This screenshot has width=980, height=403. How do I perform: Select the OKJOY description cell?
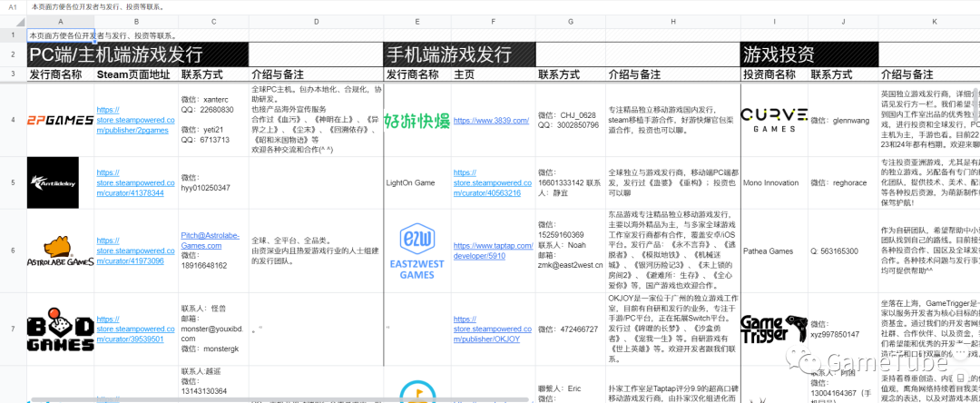pyautogui.click(x=673, y=329)
